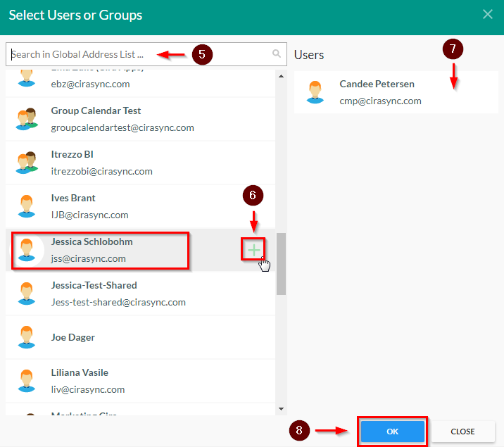The height and width of the screenshot is (447, 504).
Task: Click the X icon to close the dialog
Action: pos(487,13)
